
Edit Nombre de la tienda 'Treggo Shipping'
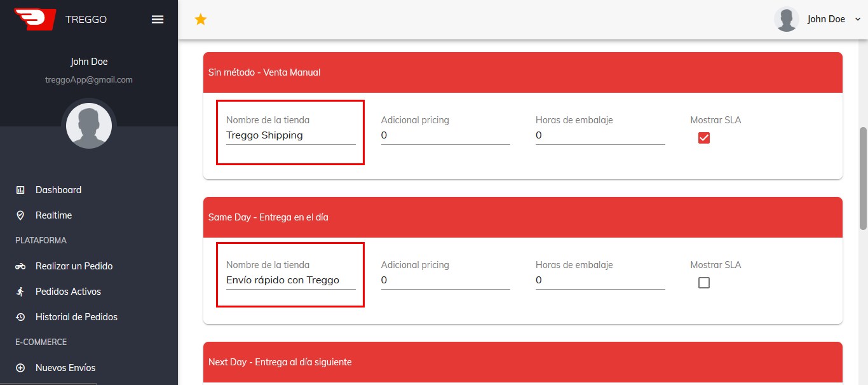click(x=291, y=135)
